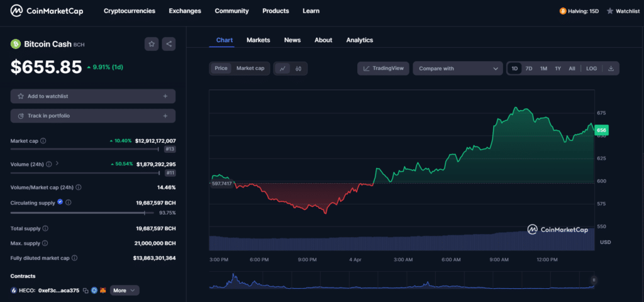
Task: Set chart range to 7D
Action: [529, 69]
